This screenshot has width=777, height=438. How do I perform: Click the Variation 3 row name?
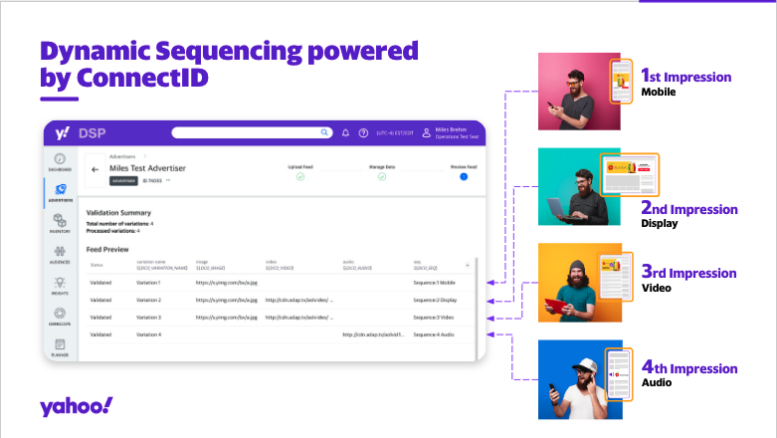[x=149, y=317]
